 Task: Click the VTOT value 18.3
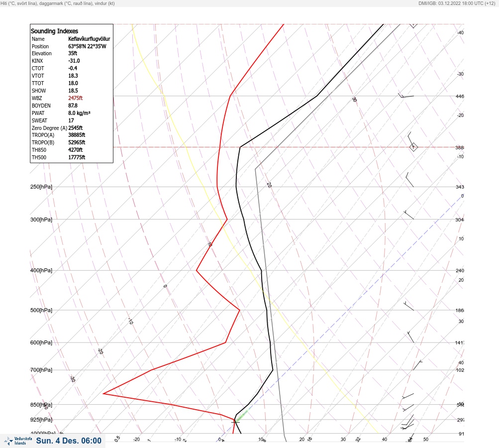click(x=73, y=76)
